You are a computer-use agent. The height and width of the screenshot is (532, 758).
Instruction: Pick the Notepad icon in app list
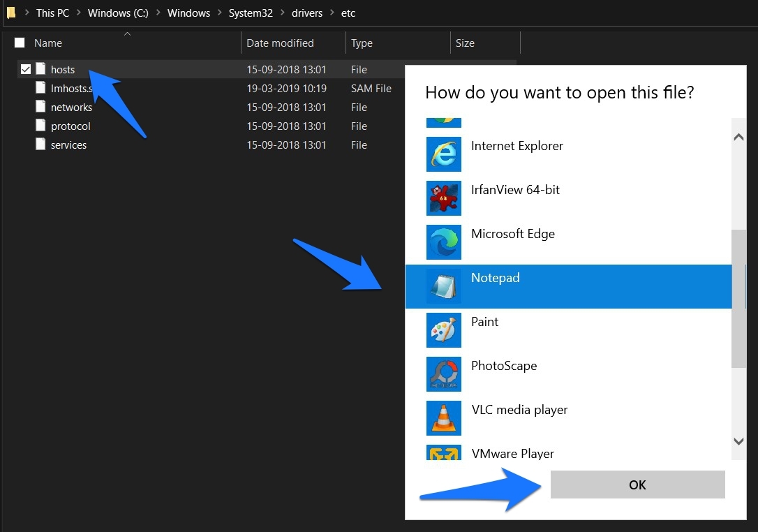coord(444,286)
